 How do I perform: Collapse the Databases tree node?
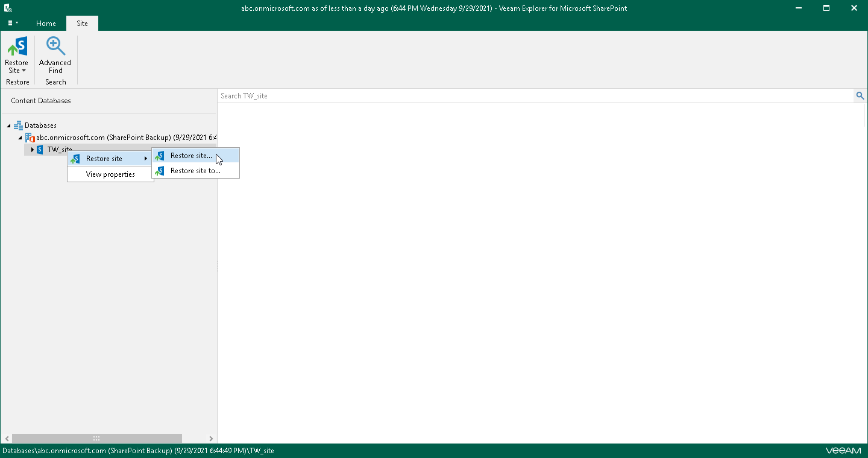(8, 126)
